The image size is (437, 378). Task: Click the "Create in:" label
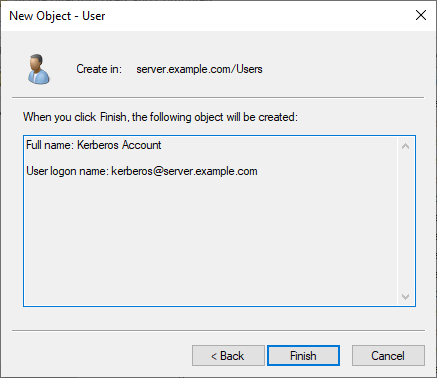coord(99,69)
